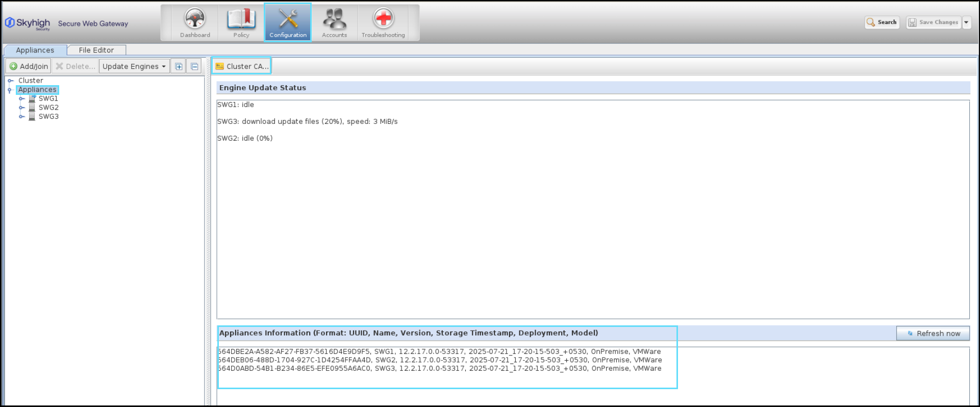Select SWG2 in the appliances tree
The height and width of the screenshot is (407, 980).
48,108
